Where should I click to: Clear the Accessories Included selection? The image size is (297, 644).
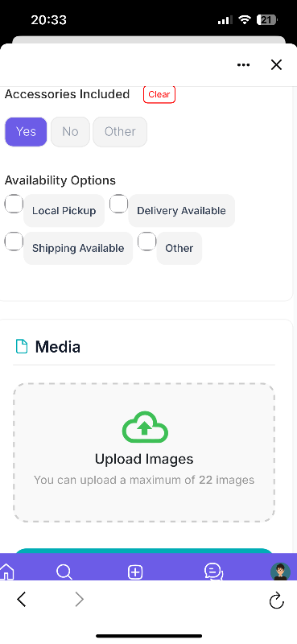159,94
